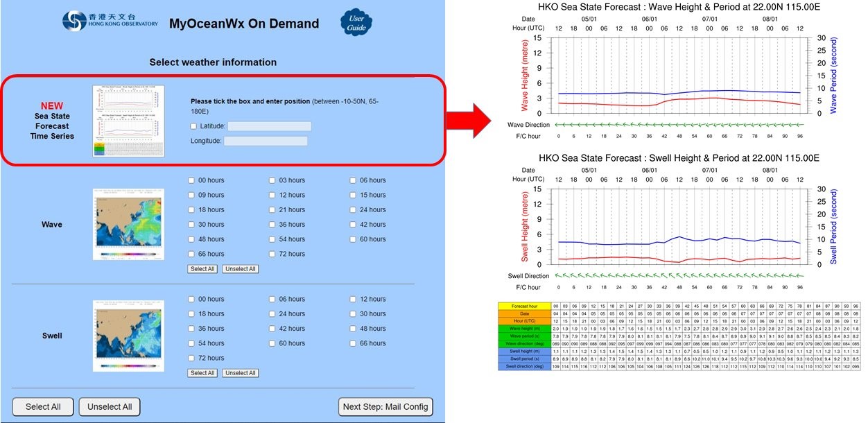Tick Wave 03 hours checkbox
868x423 pixels.
[x=273, y=180]
